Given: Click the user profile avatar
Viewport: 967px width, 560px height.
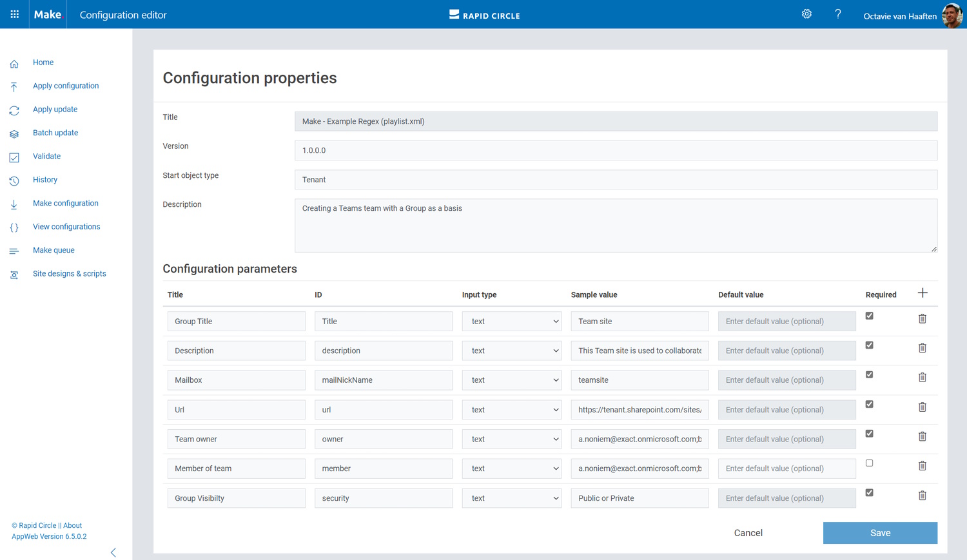Looking at the screenshot, I should click(952, 15).
